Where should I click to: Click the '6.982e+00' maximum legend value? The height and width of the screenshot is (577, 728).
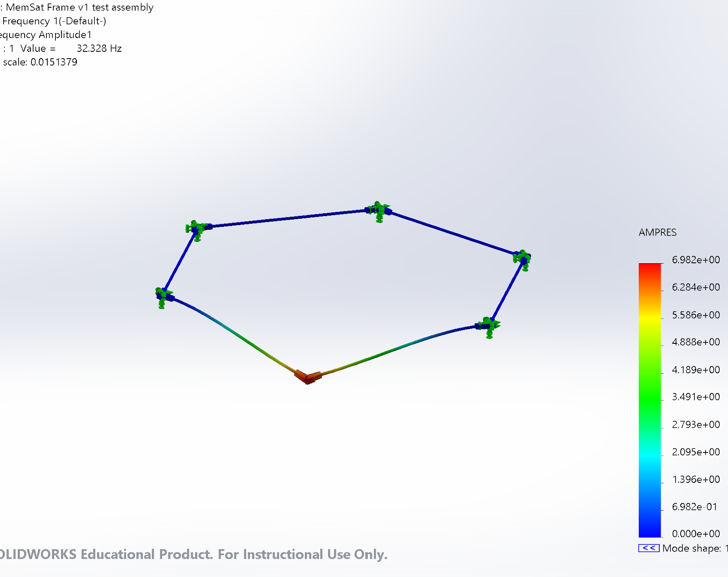pos(696,260)
